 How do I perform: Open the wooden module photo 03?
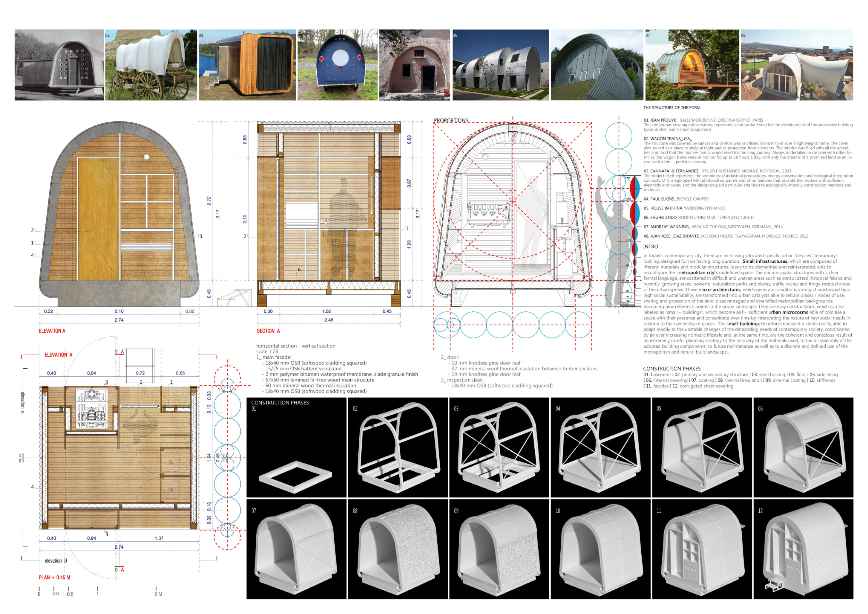(x=247, y=65)
